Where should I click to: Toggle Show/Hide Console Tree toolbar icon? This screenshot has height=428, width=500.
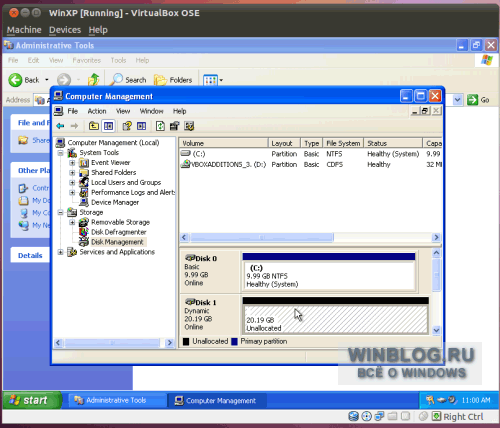coord(108,126)
